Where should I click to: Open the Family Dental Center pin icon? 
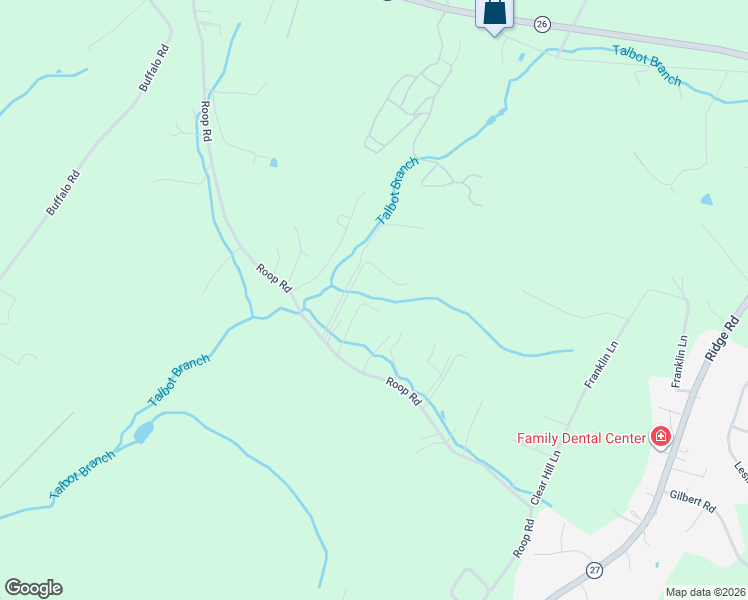pos(661,437)
